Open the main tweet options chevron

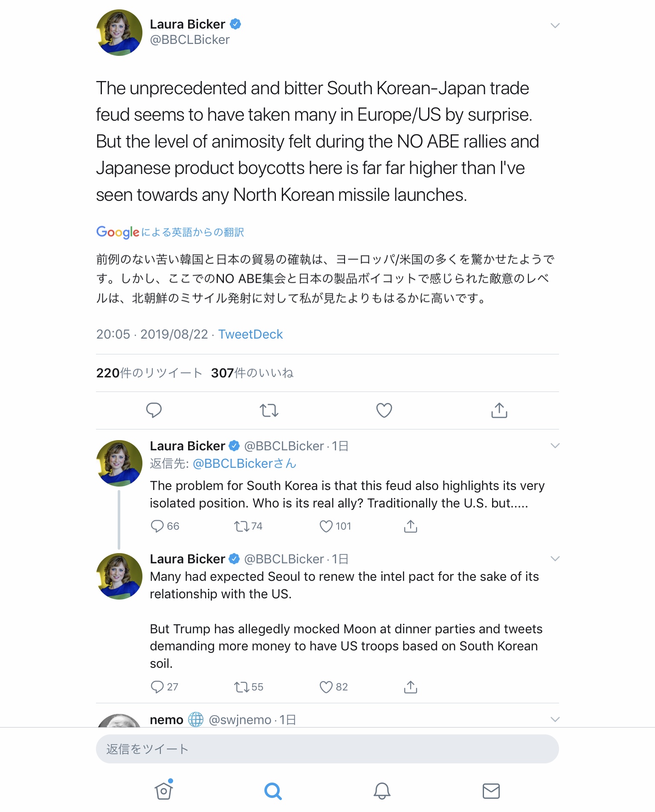point(555,26)
